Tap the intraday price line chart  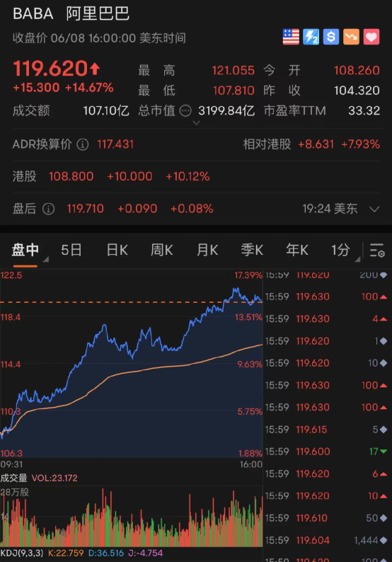(x=132, y=364)
